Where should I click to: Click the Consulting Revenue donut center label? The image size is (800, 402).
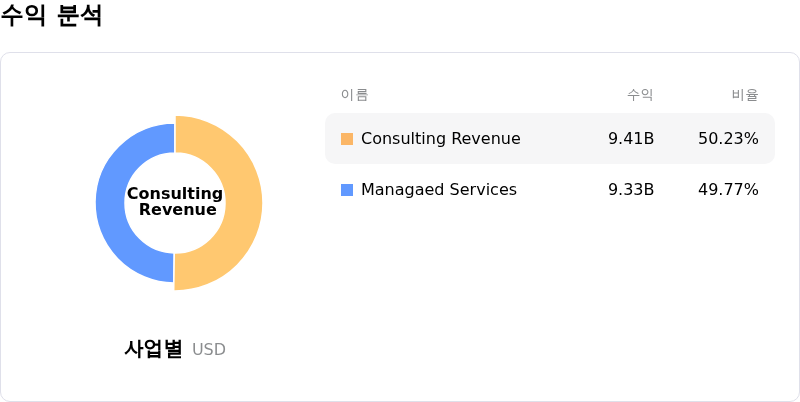175,202
